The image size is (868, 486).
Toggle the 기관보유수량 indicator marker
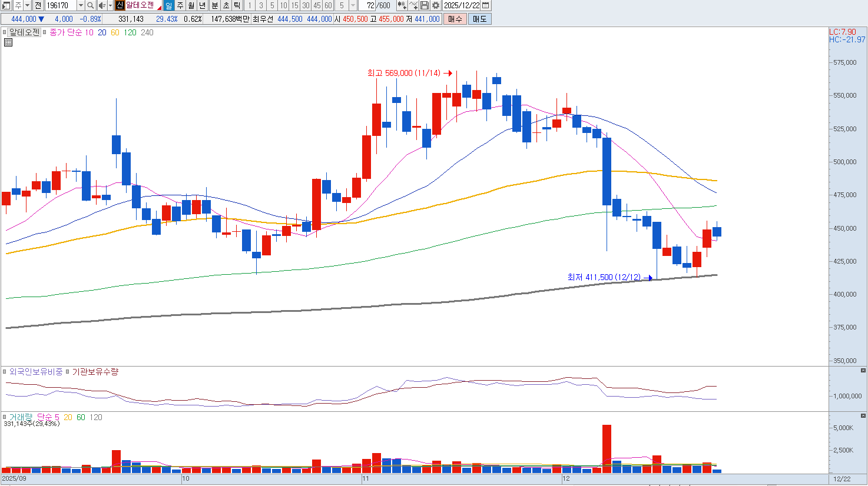[68, 372]
